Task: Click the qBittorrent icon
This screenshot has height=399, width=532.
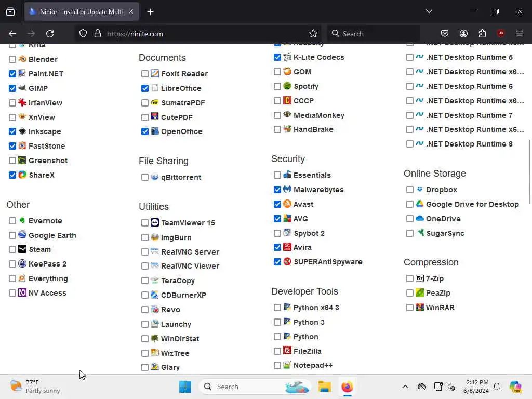Action: [x=155, y=177]
